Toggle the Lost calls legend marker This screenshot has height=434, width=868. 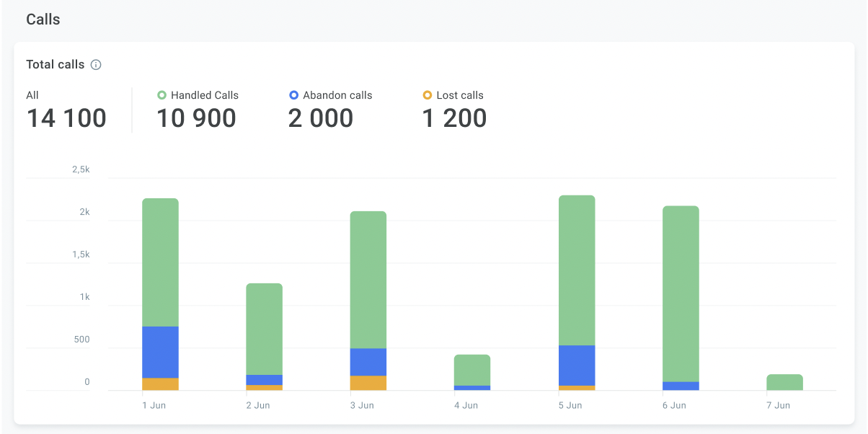pyautogui.click(x=427, y=95)
